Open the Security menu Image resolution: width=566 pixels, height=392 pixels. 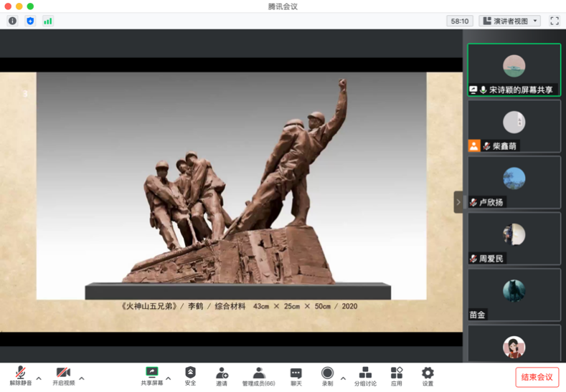190,376
